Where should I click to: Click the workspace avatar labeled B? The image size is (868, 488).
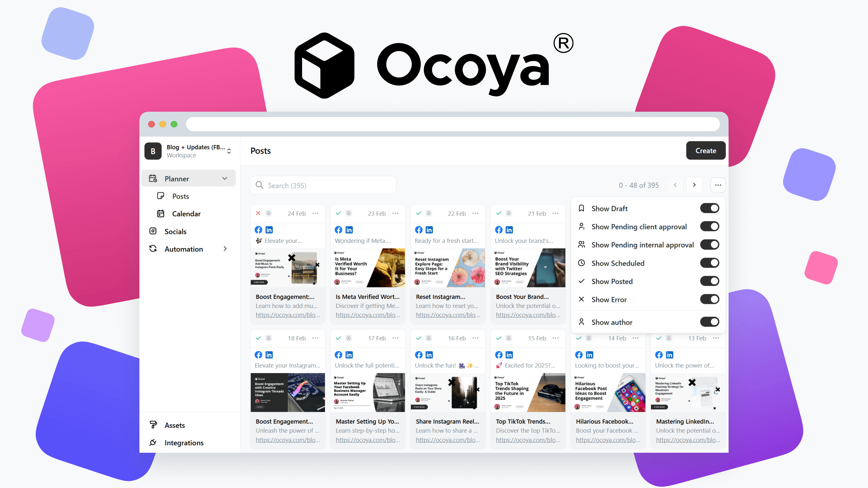coord(153,151)
